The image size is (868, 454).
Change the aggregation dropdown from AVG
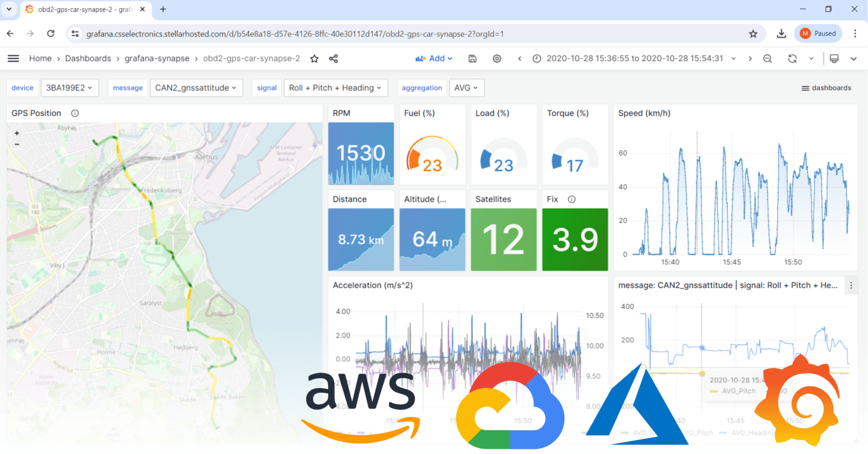click(x=466, y=88)
